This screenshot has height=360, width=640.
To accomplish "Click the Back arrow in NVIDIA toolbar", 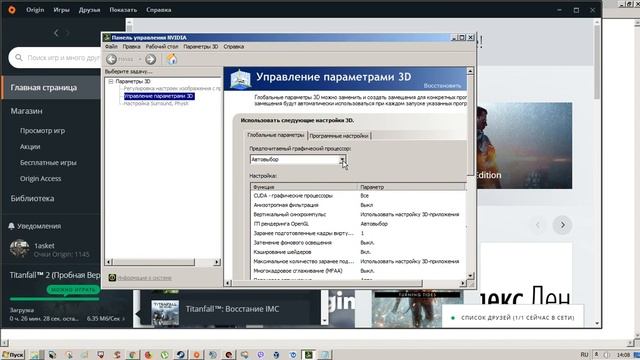I will pos(111,59).
